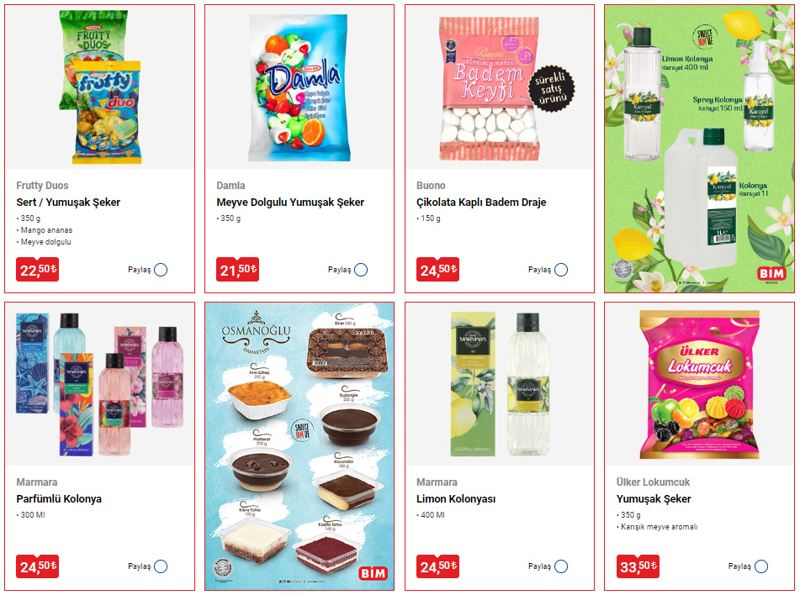This screenshot has width=800, height=595.
Task: Click the 22,50 price tag
Action: coord(37,269)
